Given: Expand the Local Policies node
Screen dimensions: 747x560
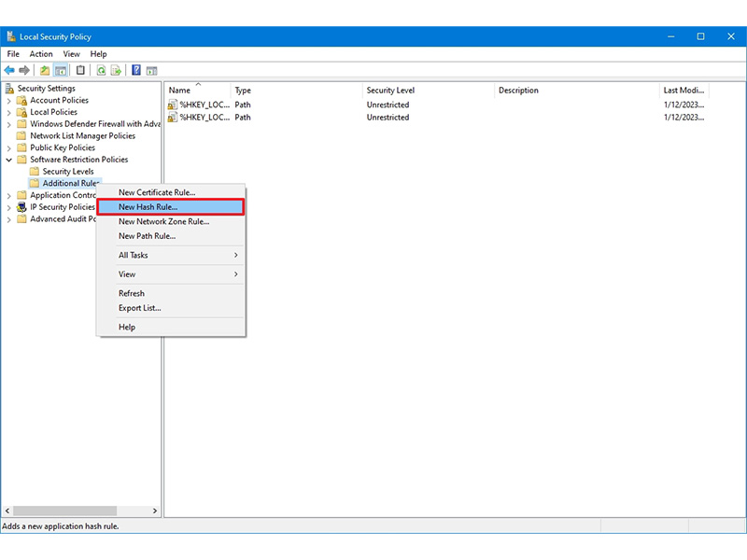Looking at the screenshot, I should 8,112.
